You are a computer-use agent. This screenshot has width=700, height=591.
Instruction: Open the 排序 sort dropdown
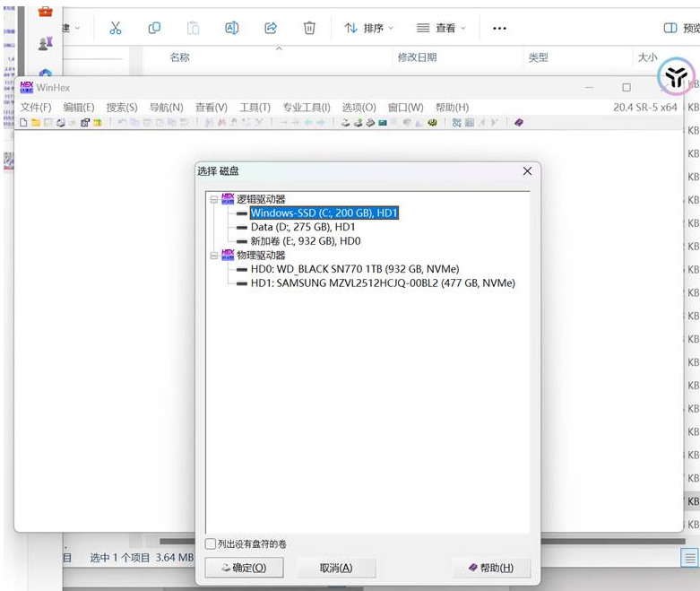point(368,28)
